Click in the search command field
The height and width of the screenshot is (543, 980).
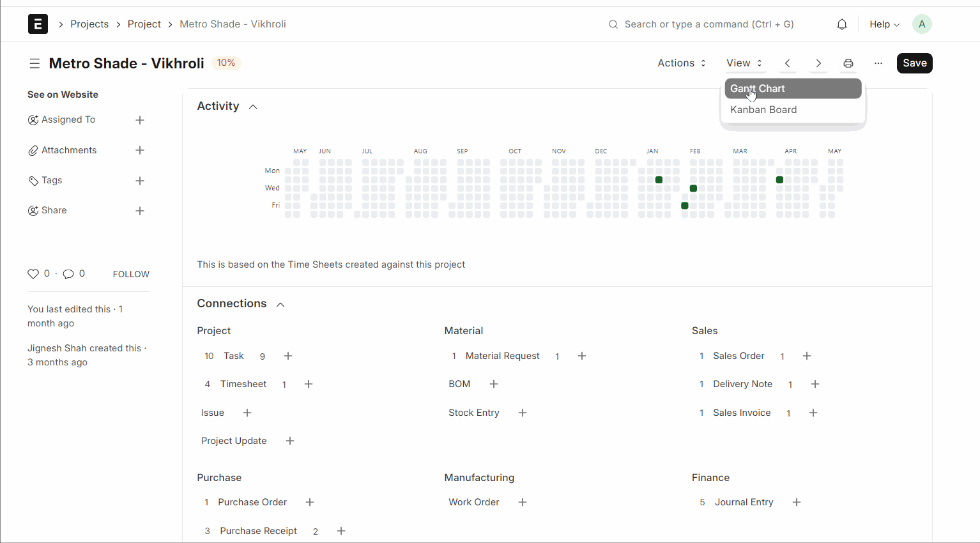(x=709, y=24)
